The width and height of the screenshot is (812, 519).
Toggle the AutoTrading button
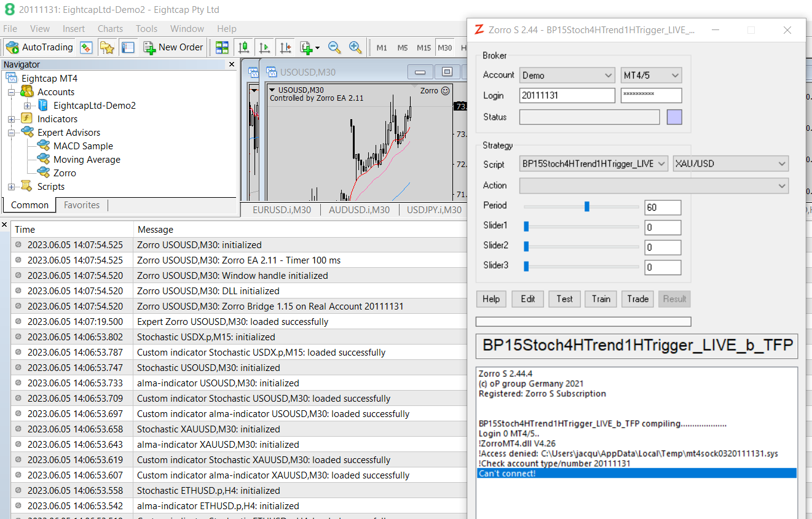[39, 47]
